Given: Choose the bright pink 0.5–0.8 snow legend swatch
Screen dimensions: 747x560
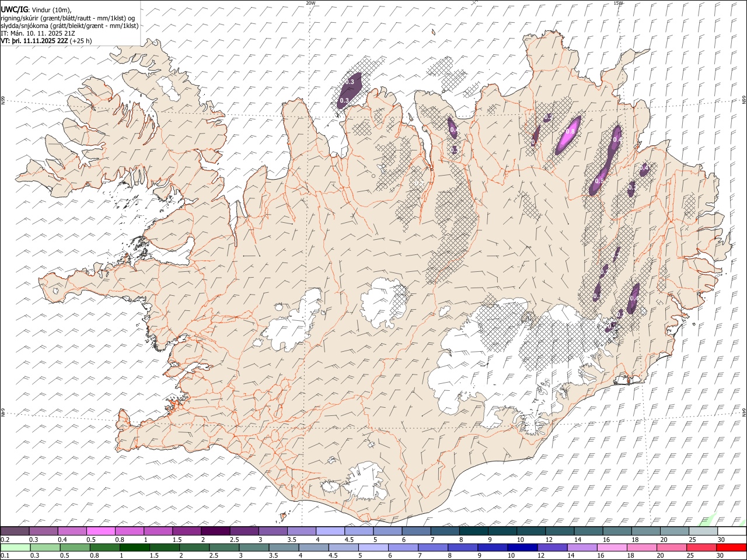Looking at the screenshot, I should point(101,531).
